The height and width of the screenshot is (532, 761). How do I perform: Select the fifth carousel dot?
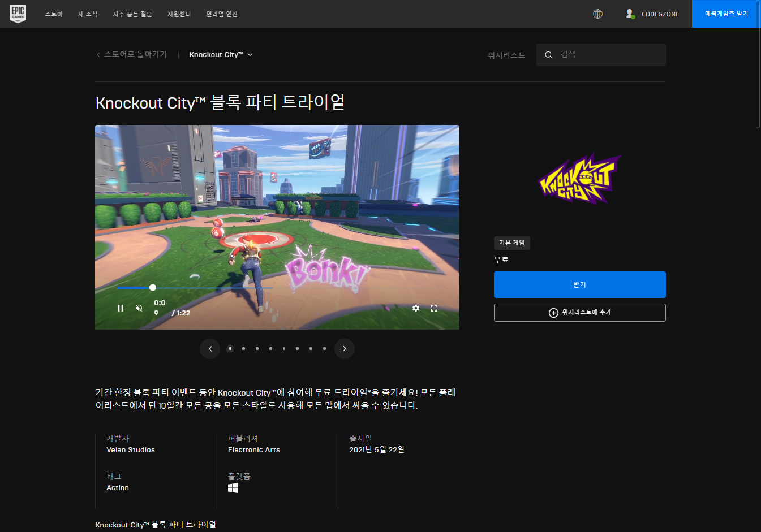point(284,349)
